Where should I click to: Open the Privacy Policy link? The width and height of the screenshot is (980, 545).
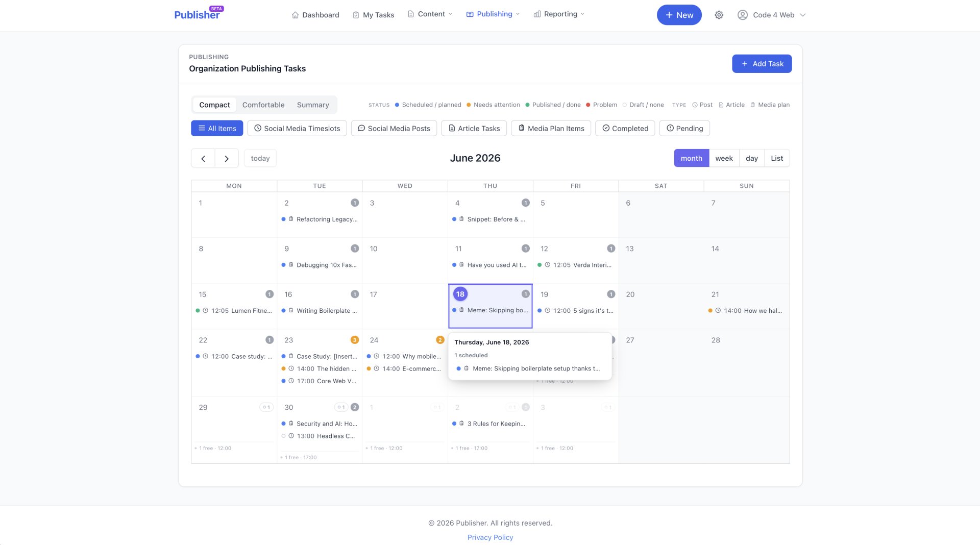point(490,537)
